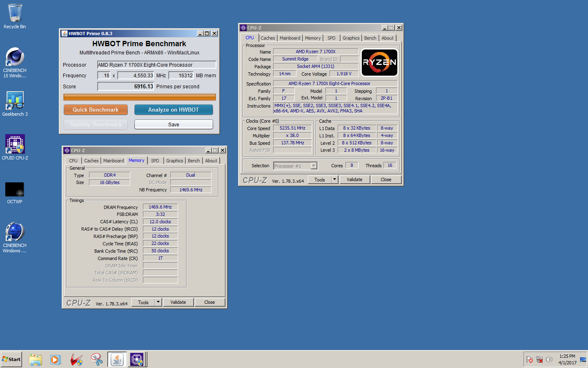Expand Tools dropdown arrow in Memory CPU-Z window
This screenshot has height=368, width=588.
[x=158, y=302]
